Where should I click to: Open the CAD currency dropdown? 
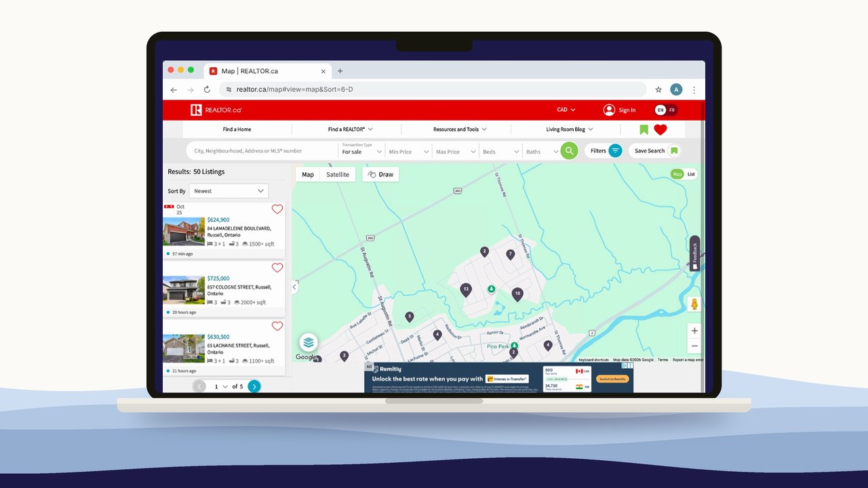click(566, 110)
